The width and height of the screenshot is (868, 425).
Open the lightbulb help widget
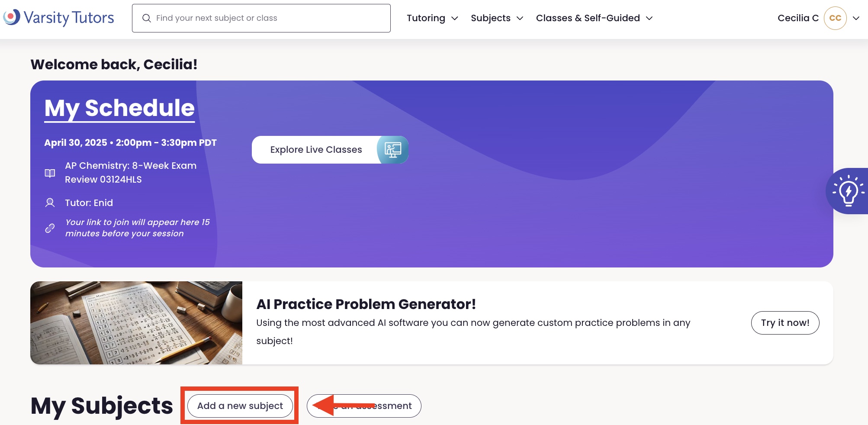tap(848, 191)
